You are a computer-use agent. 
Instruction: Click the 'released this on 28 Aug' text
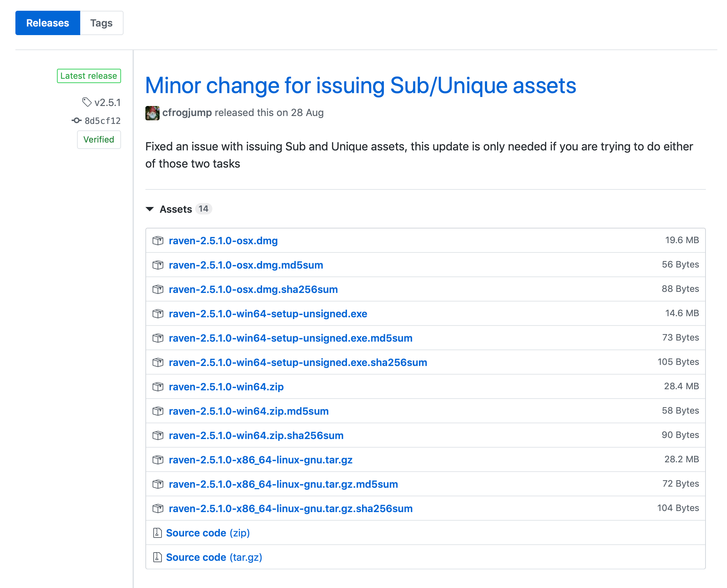coord(269,113)
